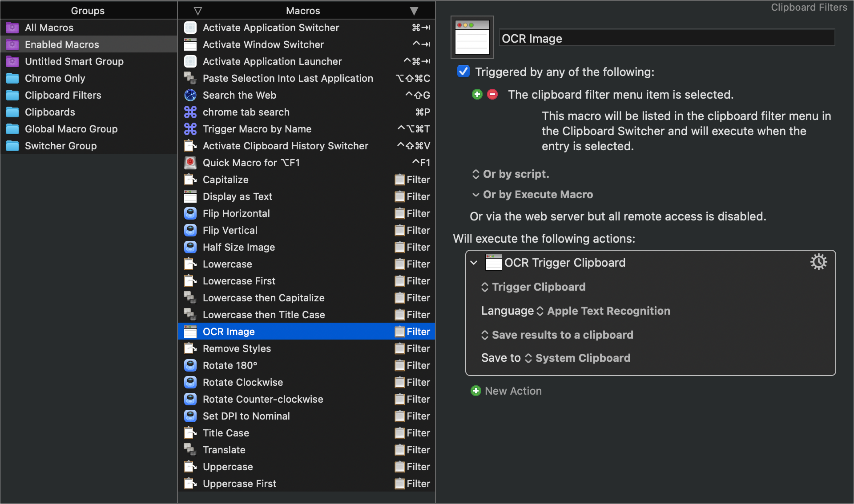Viewport: 854px width, 504px height.
Task: Open the 'Or by script' popup
Action: pos(510,174)
